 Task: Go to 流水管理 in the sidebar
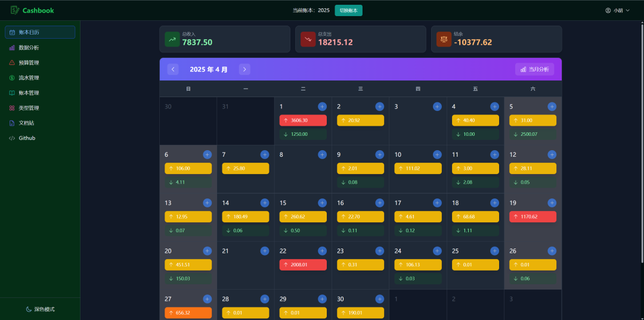point(28,77)
